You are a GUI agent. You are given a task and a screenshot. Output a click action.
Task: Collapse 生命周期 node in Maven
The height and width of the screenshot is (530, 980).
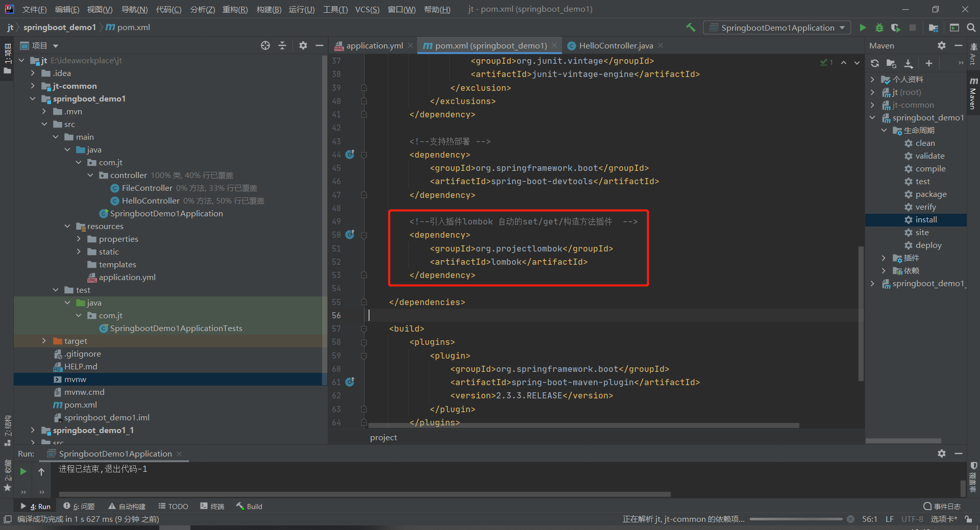click(884, 130)
